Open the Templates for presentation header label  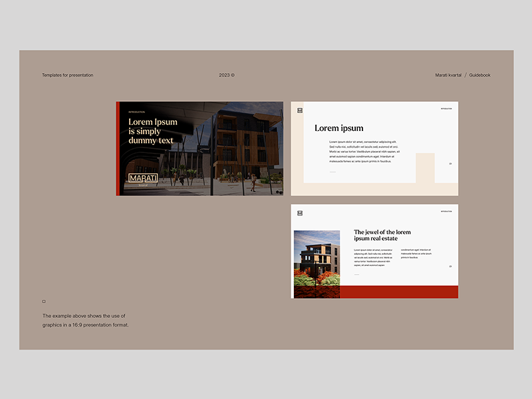tap(67, 75)
